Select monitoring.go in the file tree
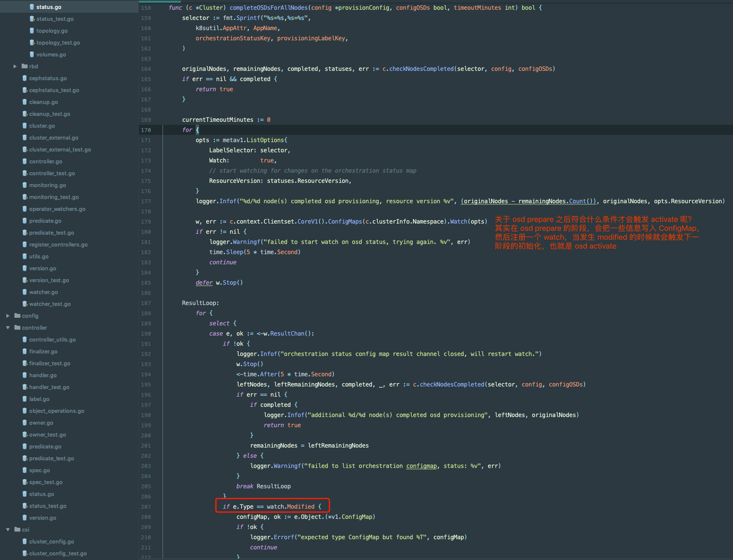 pos(48,185)
